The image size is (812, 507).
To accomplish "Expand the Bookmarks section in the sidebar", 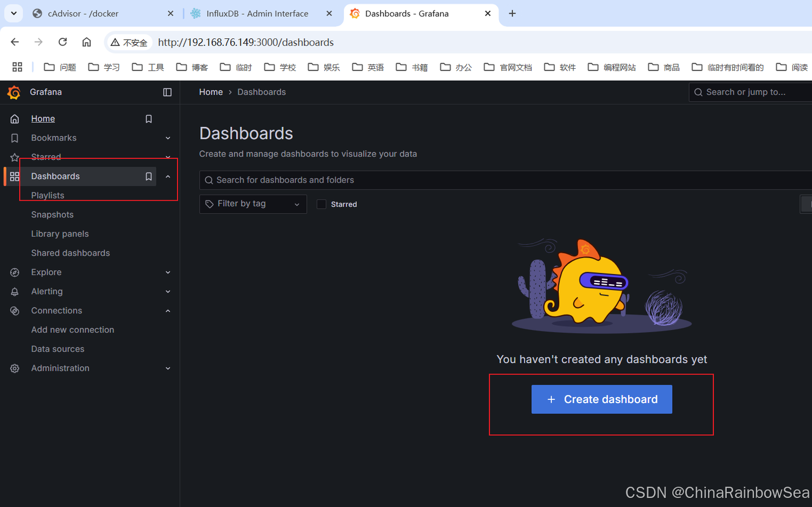I will (167, 138).
